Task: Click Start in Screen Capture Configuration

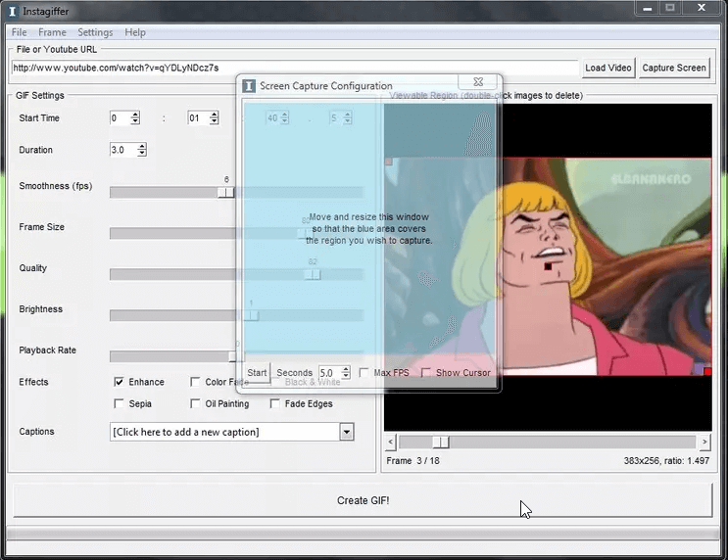Action: tap(258, 373)
